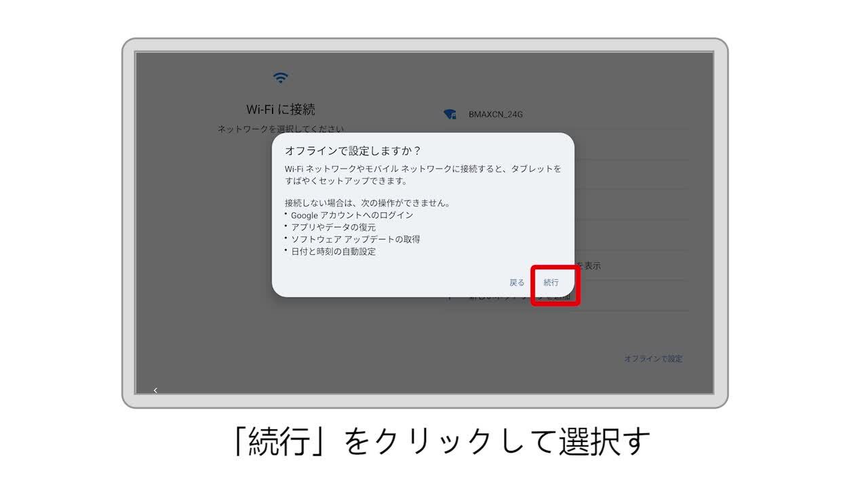Image resolution: width=868 pixels, height=488 pixels.
Task: Click the ソフトウェア アップデートの取得 bullet text
Action: (355, 239)
